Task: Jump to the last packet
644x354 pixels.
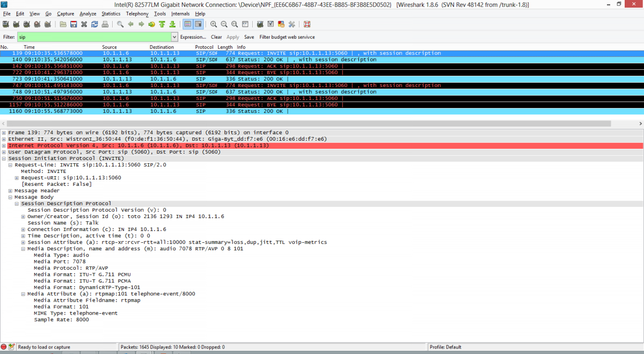Action: [x=172, y=24]
